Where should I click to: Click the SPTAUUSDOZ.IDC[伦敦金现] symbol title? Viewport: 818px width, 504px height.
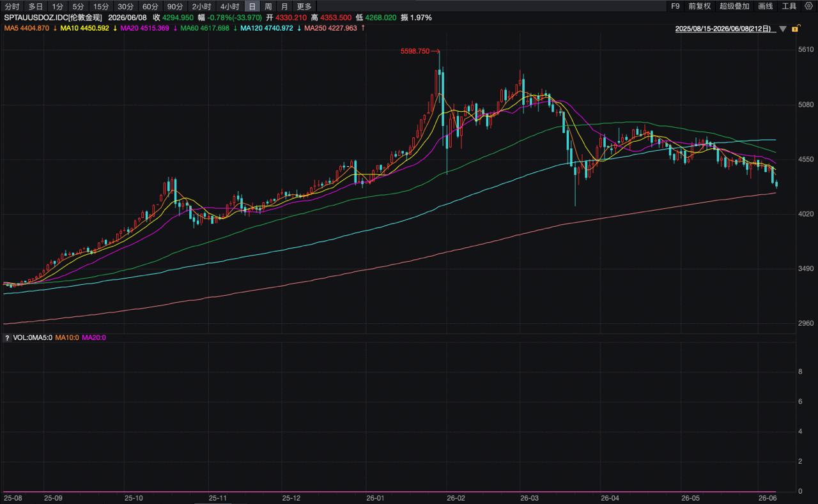pos(53,17)
